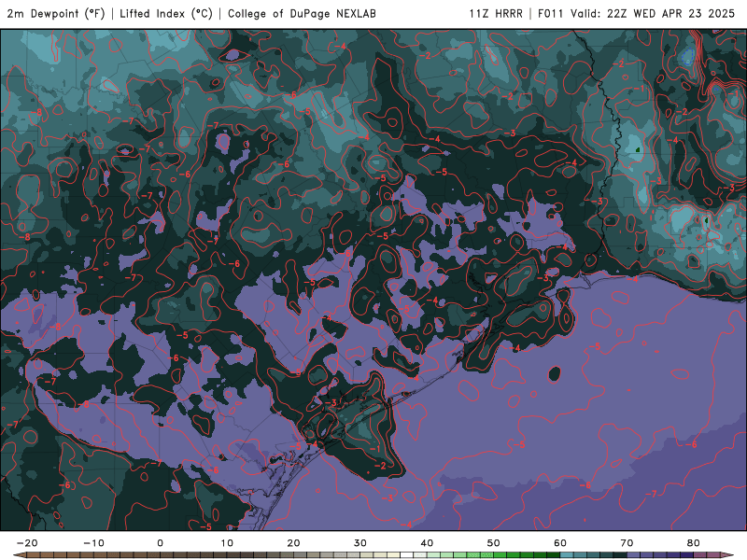Click the "College of DuPage NEXLAB" label
The width and height of the screenshot is (747, 560).
pyautogui.click(x=302, y=14)
